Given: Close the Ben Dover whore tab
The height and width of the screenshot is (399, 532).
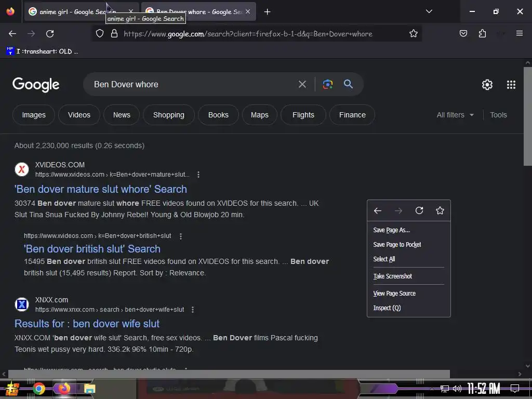Looking at the screenshot, I should 248,11.
